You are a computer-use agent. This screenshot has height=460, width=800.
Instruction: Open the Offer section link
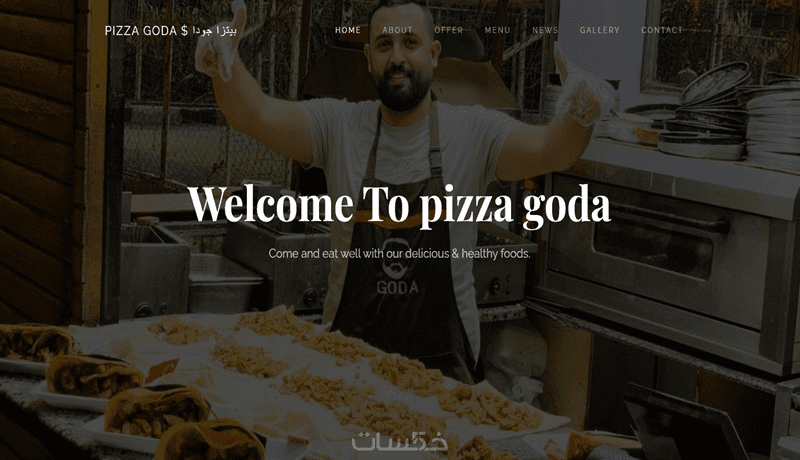tap(448, 30)
